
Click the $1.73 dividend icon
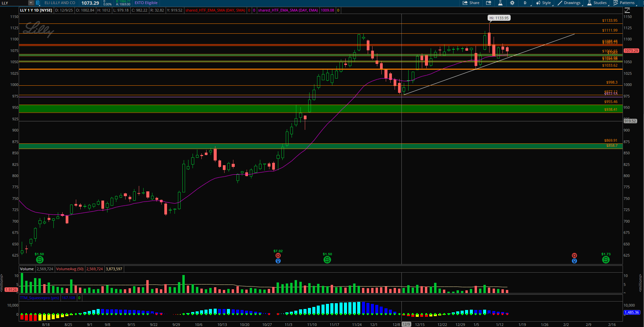[606, 260]
